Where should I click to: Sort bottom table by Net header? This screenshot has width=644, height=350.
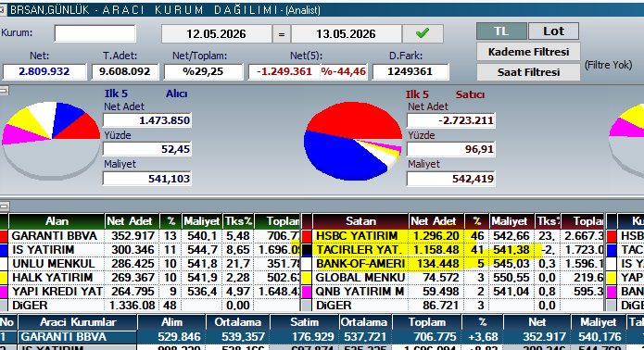pyautogui.click(x=537, y=322)
